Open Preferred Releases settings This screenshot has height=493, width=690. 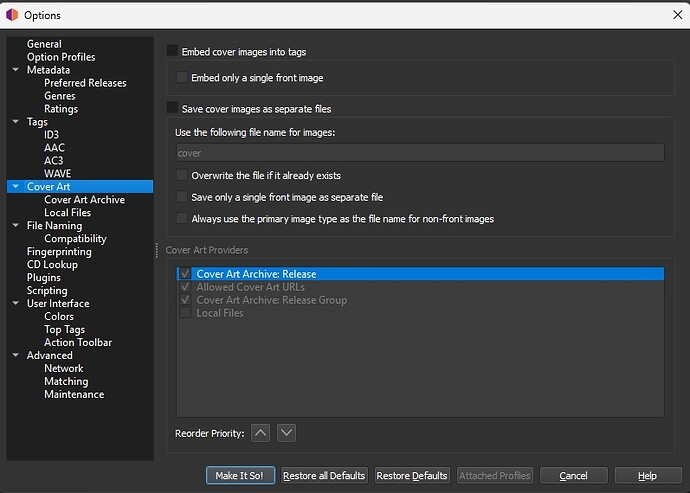(x=85, y=83)
